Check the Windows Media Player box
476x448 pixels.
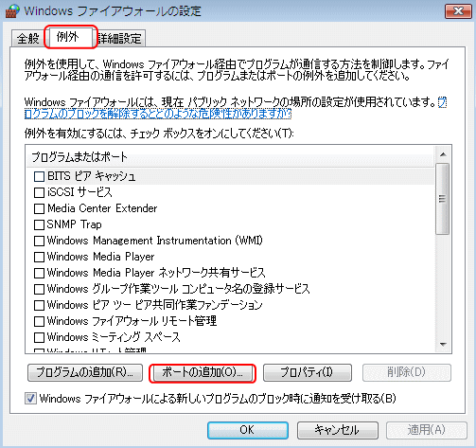[39, 257]
